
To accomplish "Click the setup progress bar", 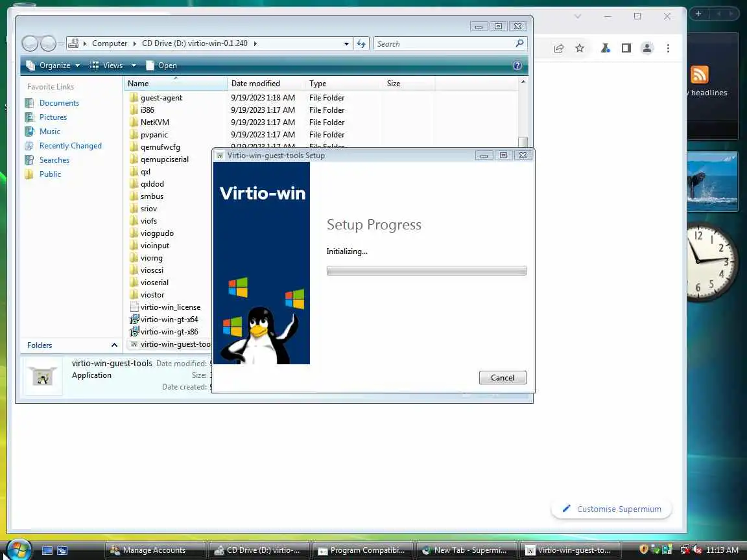I will pyautogui.click(x=427, y=271).
